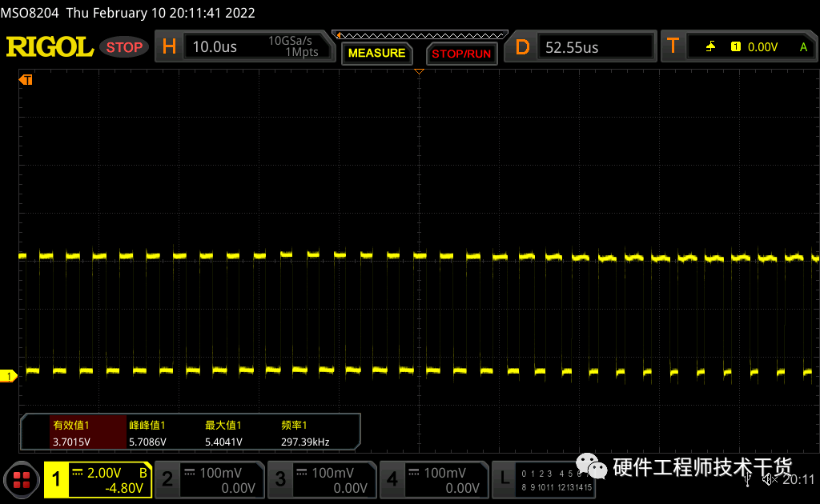Adjust the 0.00V trigger level value
This screenshot has height=504, width=820.
pos(762,47)
